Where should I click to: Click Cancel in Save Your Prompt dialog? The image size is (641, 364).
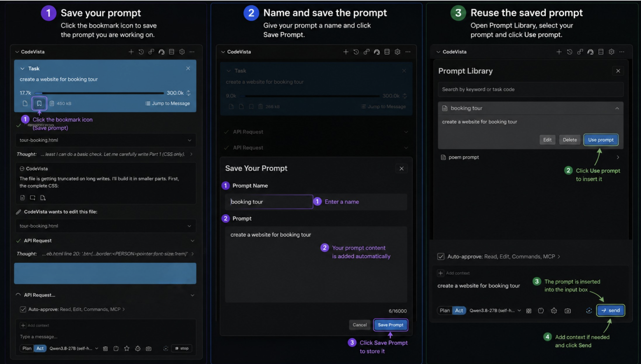[360, 325]
